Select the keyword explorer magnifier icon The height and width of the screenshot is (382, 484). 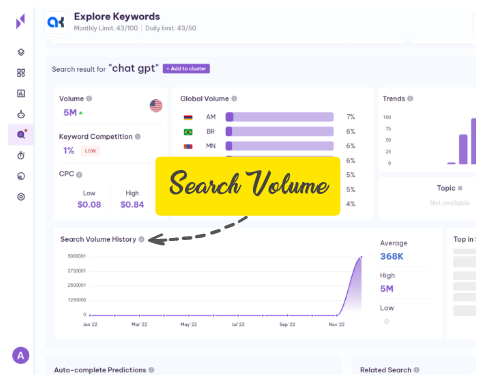pyautogui.click(x=21, y=134)
